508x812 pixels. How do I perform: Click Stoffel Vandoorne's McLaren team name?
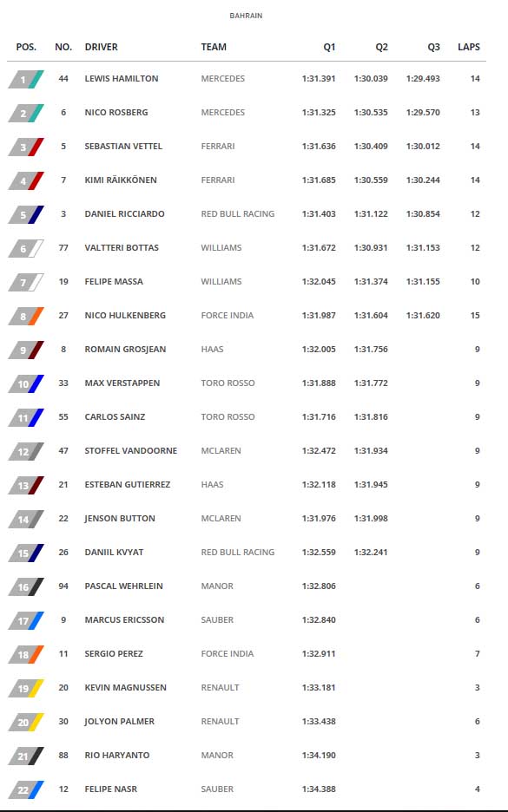221,451
